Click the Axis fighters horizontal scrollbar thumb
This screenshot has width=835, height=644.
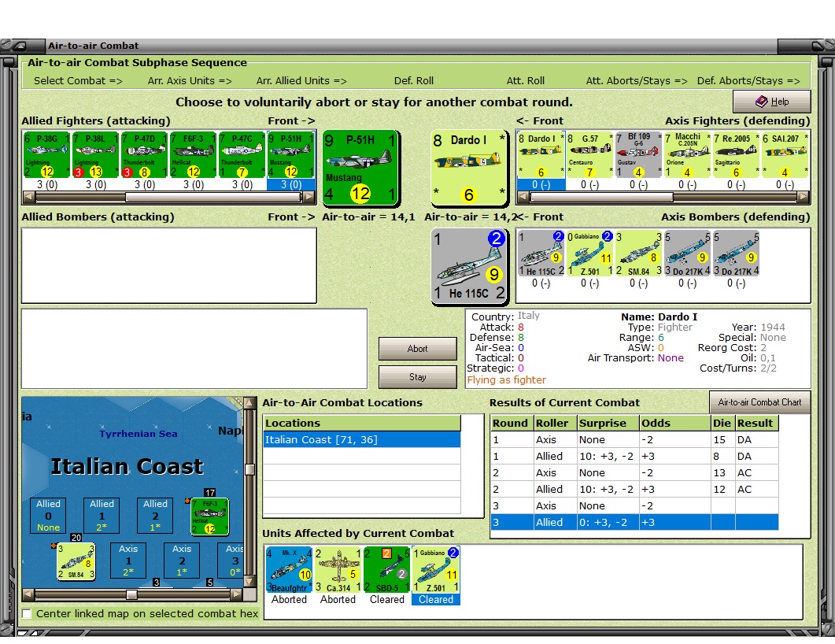602,197
